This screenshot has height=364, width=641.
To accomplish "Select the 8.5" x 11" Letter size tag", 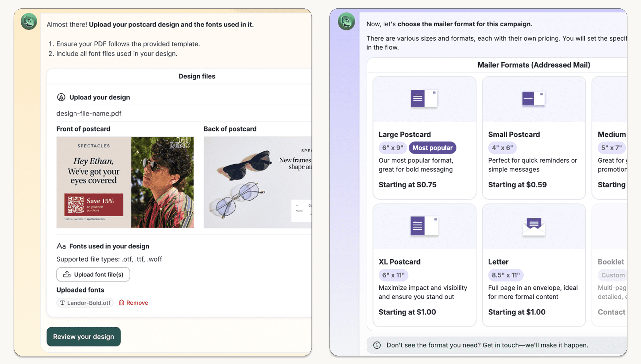I will (505, 275).
